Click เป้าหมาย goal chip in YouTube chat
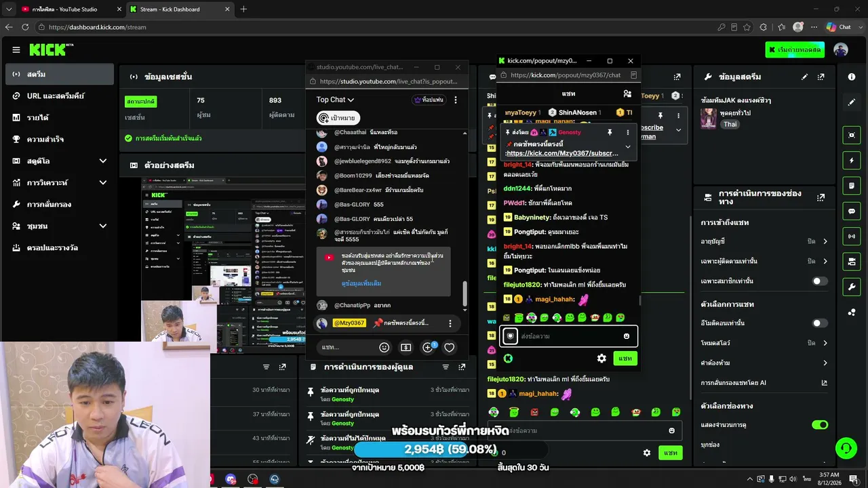Image resolution: width=868 pixels, height=488 pixels. point(338,118)
